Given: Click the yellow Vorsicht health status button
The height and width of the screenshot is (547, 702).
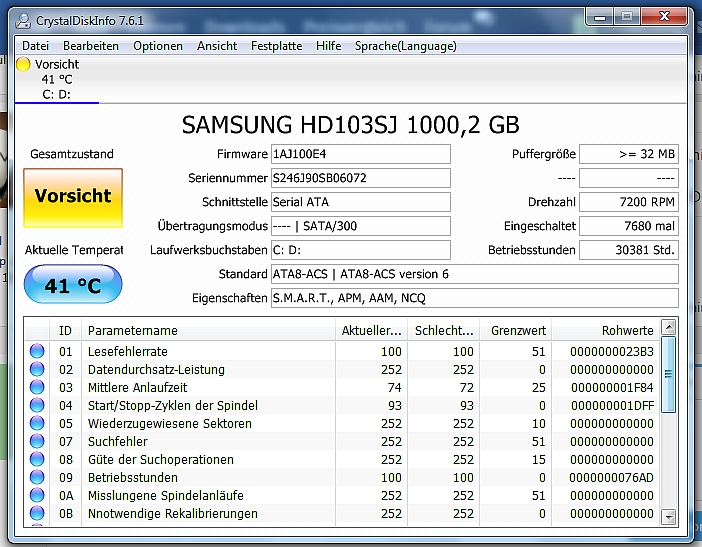Looking at the screenshot, I should [x=73, y=197].
